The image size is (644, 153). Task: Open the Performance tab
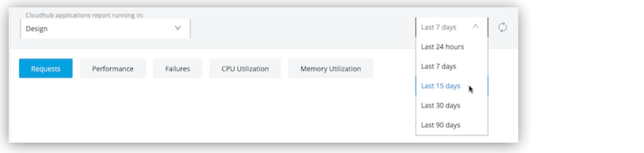[x=113, y=69]
